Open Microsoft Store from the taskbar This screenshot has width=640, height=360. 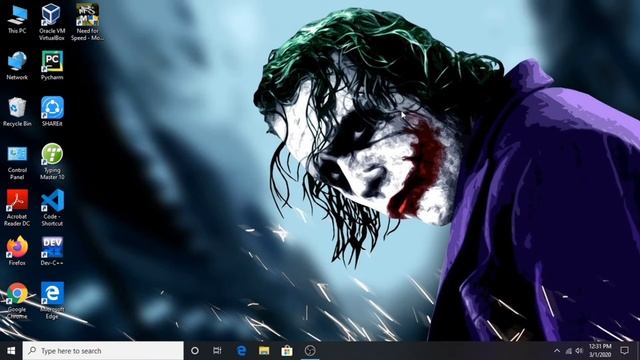(287, 351)
